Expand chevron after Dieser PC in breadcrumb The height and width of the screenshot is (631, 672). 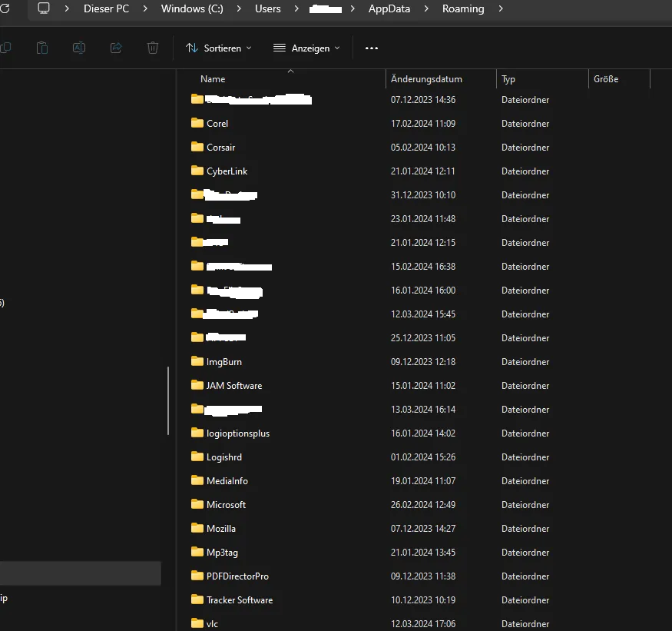click(x=145, y=8)
